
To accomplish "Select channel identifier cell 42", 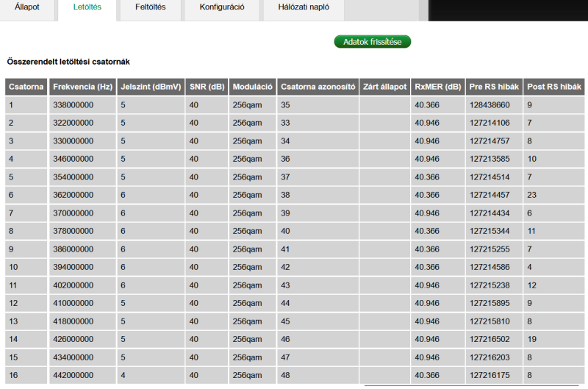I will coord(318,267).
